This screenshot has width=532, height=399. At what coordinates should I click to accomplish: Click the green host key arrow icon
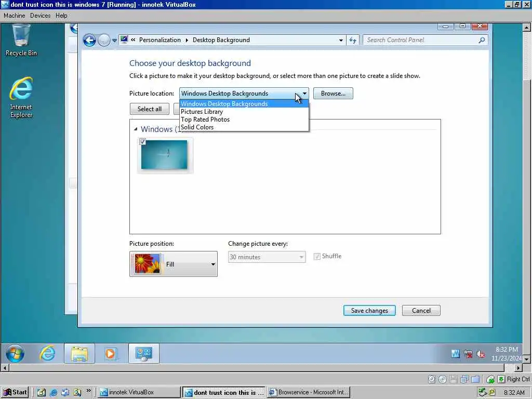[x=501, y=379]
